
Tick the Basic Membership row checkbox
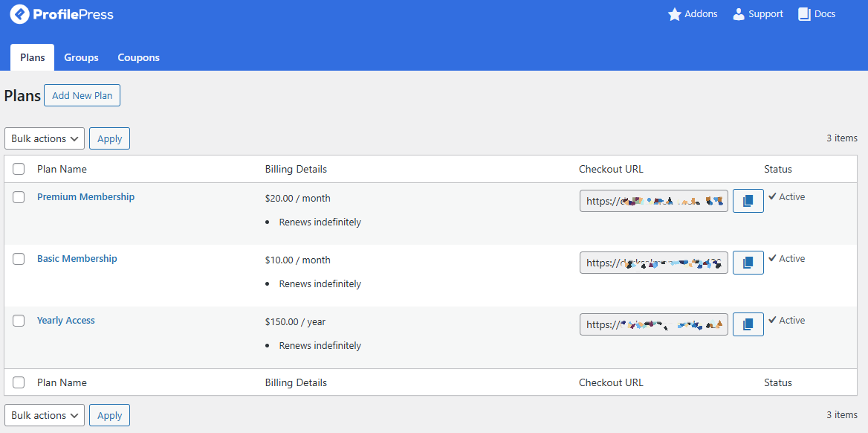tap(19, 259)
